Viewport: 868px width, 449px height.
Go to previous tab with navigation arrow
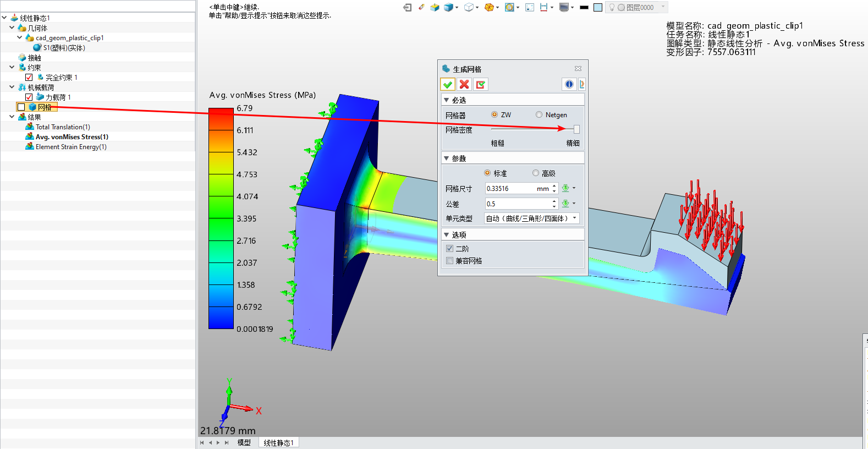(x=210, y=442)
